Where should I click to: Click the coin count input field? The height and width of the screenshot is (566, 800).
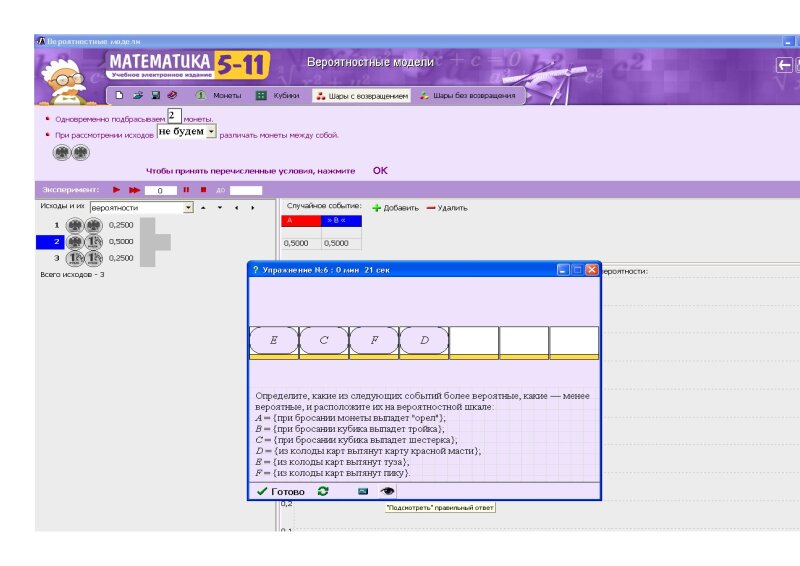pos(174,117)
